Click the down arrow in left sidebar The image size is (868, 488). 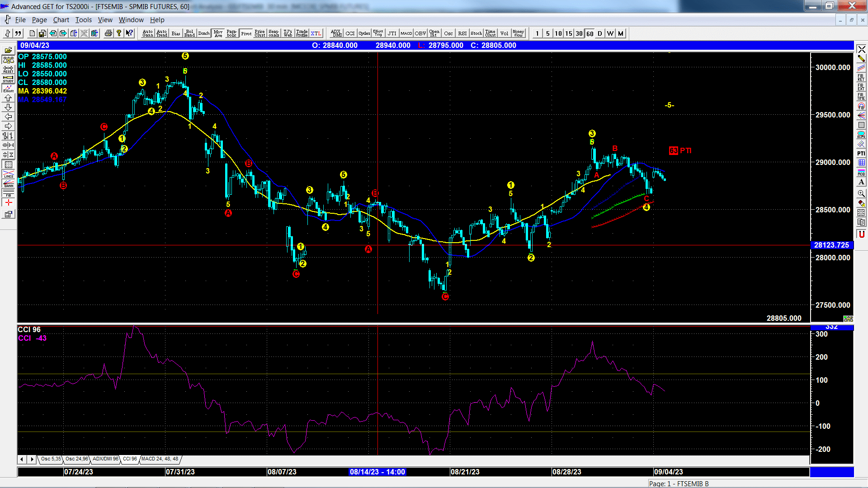pyautogui.click(x=8, y=107)
